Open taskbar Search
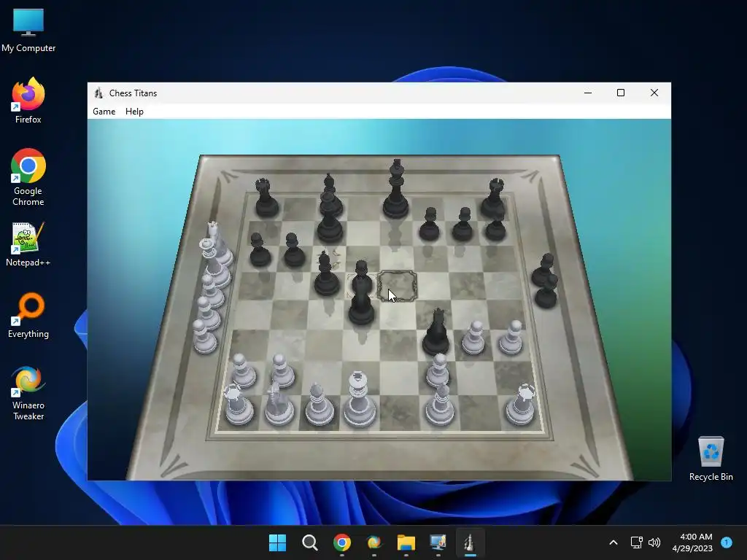747x560 pixels. (309, 542)
